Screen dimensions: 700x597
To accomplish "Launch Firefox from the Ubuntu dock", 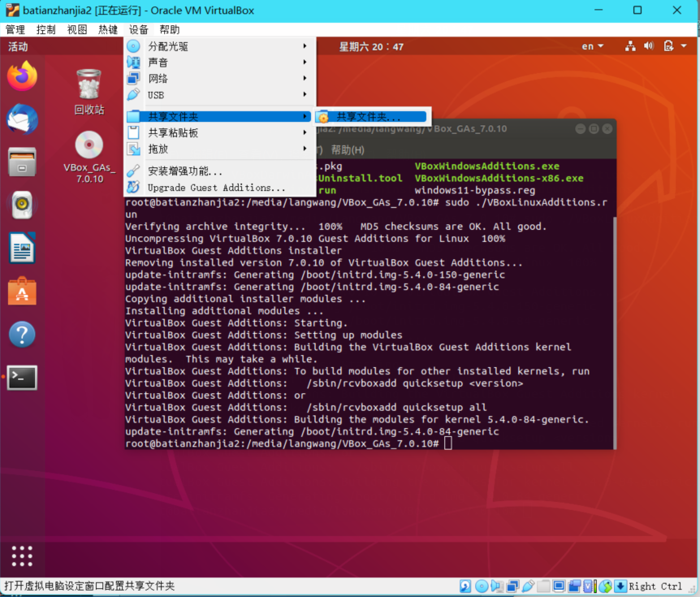I will (x=22, y=76).
